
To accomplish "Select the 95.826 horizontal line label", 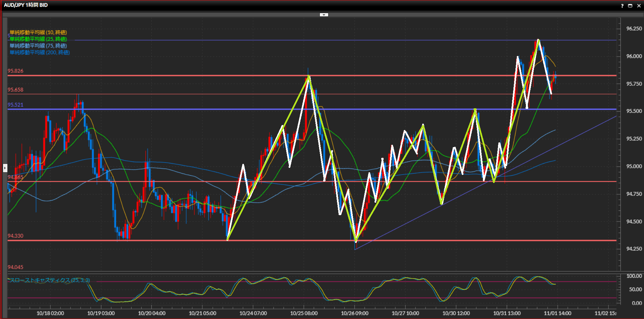I will click(15, 71).
